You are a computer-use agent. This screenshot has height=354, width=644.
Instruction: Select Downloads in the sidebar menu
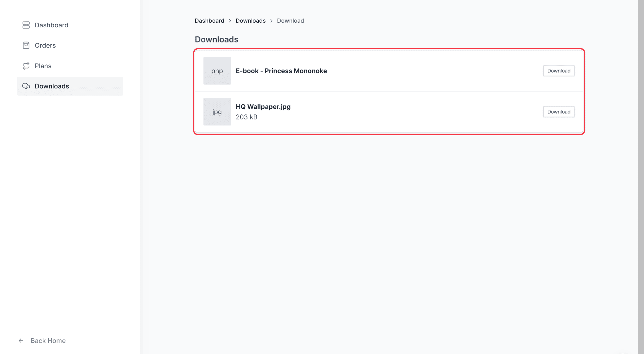pos(52,86)
